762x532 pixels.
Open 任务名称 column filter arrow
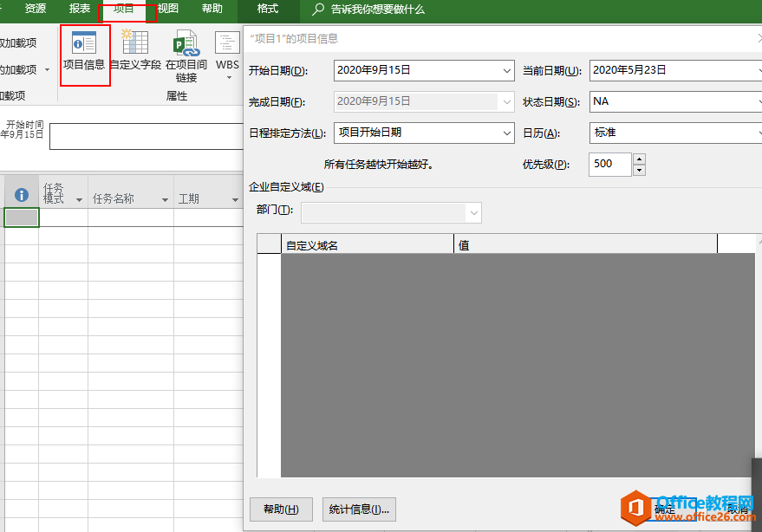point(165,199)
